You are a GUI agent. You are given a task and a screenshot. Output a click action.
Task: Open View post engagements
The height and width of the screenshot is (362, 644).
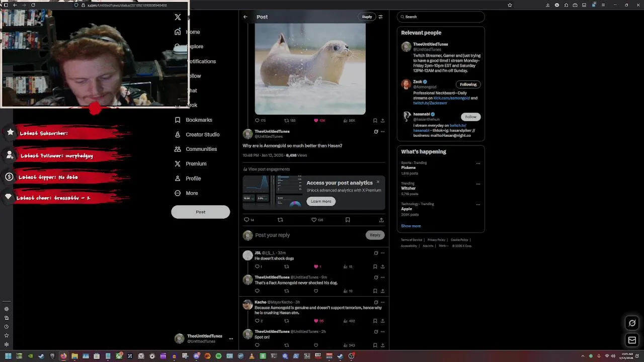[x=266, y=169]
